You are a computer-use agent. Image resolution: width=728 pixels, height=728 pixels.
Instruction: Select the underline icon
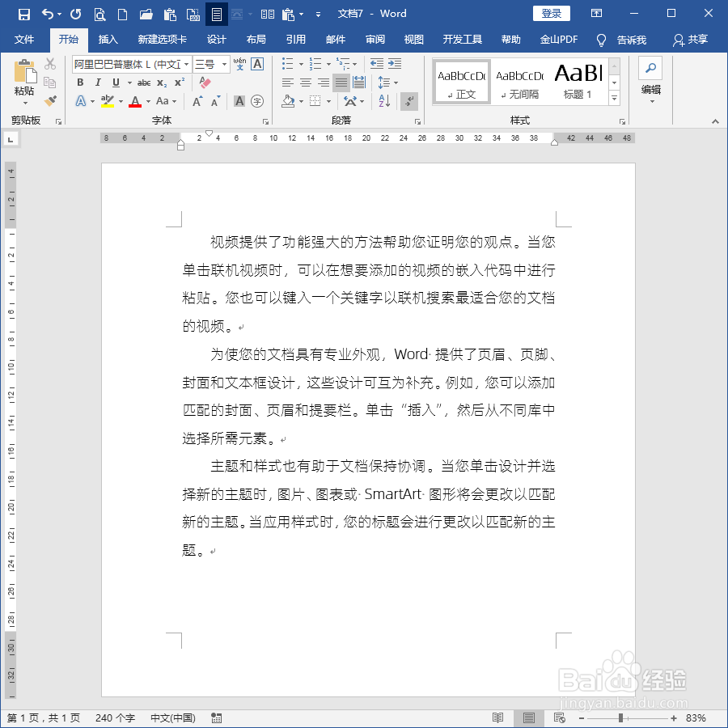click(116, 82)
